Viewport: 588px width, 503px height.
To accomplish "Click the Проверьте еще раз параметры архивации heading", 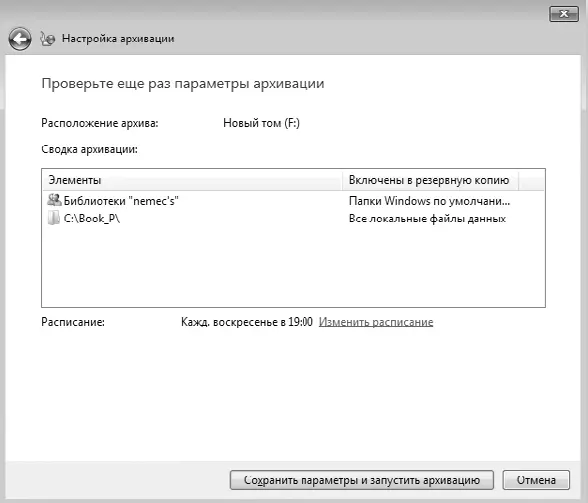I will 183,83.
